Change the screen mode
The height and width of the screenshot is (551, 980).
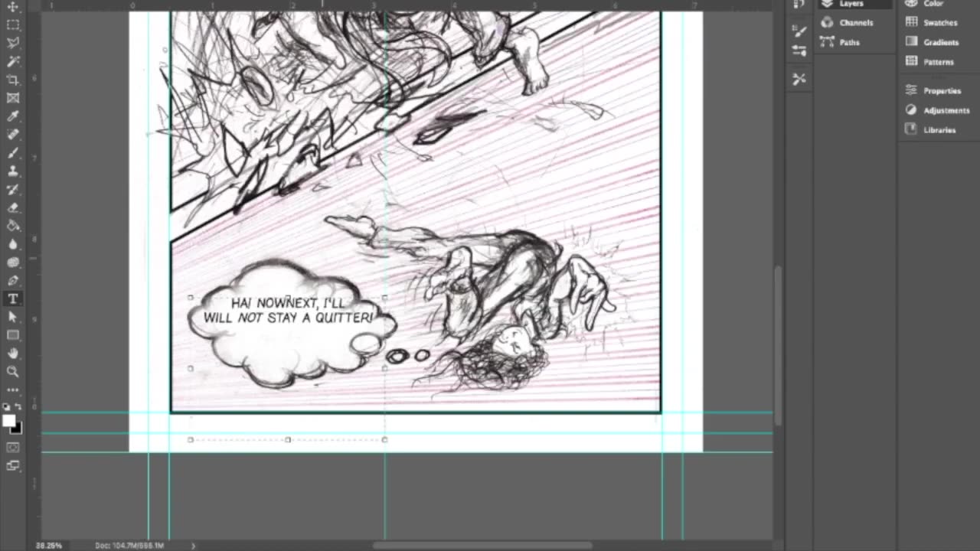point(13,465)
